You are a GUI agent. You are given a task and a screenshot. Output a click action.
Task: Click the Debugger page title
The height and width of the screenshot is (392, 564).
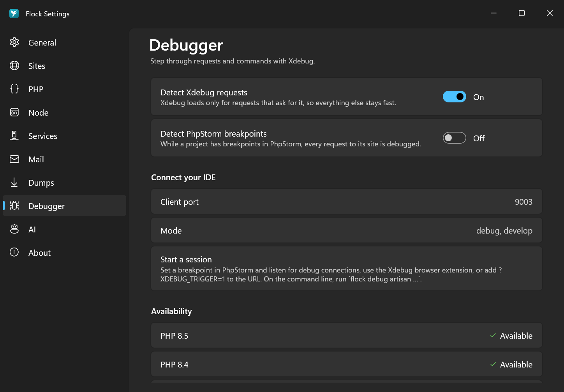coord(186,45)
